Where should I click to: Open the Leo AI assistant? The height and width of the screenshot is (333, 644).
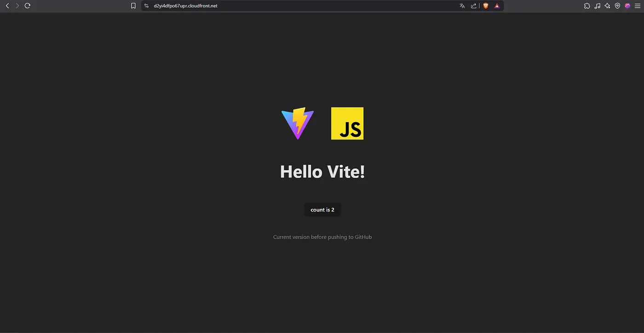tap(607, 6)
